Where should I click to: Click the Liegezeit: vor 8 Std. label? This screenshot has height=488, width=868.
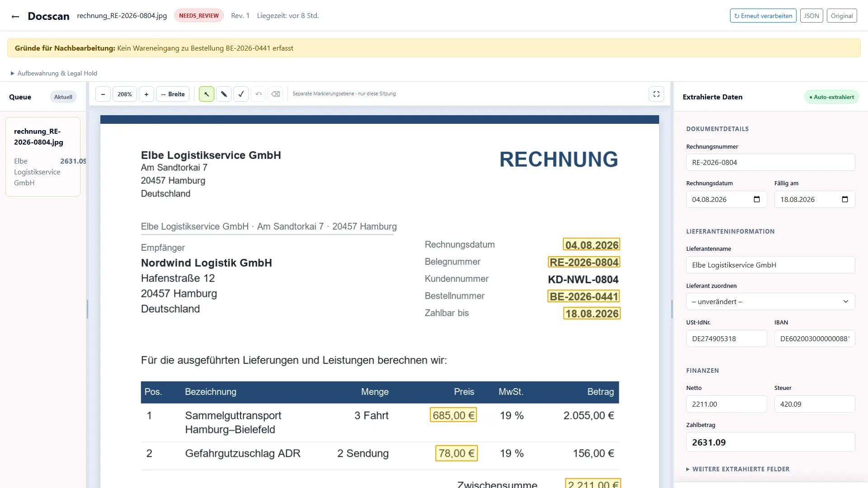point(288,16)
